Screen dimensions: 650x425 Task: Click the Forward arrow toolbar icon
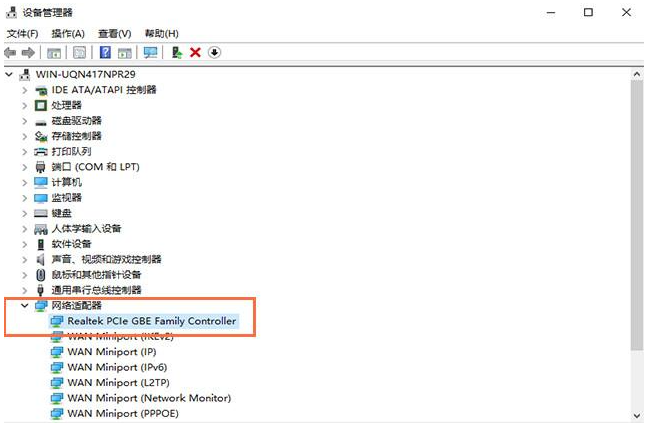pyautogui.click(x=28, y=53)
